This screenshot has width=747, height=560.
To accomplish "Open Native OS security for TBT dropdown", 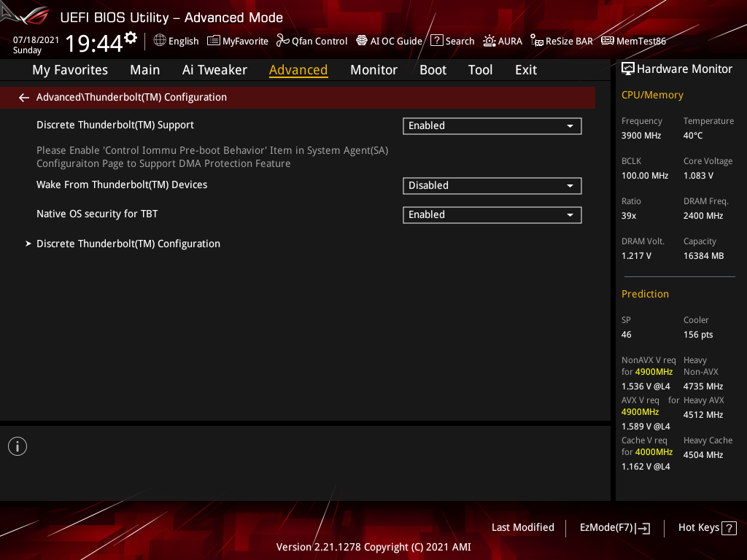I will pos(492,214).
